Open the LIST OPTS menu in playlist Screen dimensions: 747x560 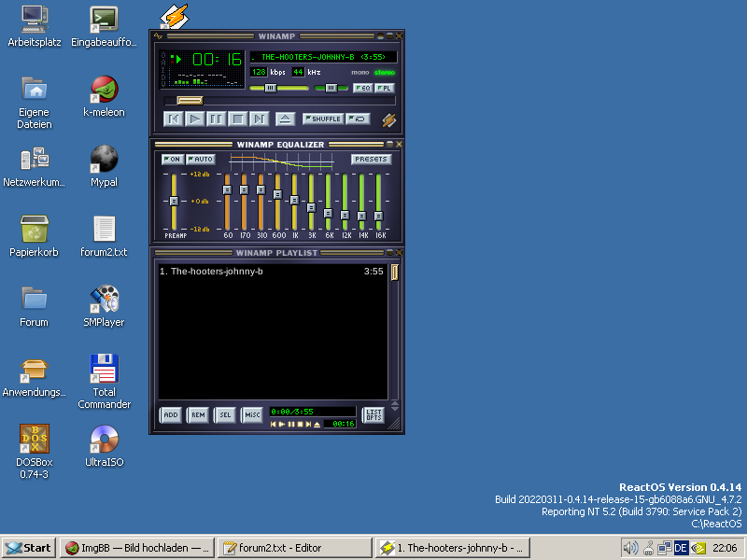coord(373,415)
